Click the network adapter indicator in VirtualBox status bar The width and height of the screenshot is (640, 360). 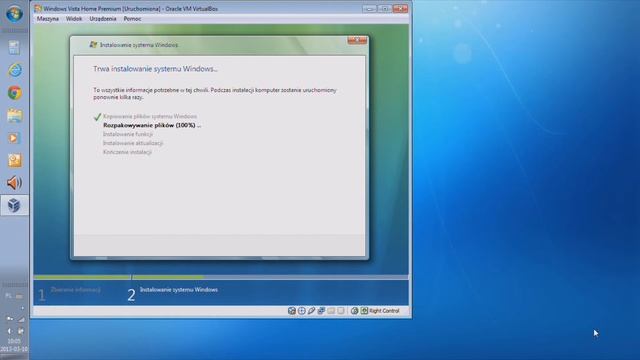(x=321, y=311)
